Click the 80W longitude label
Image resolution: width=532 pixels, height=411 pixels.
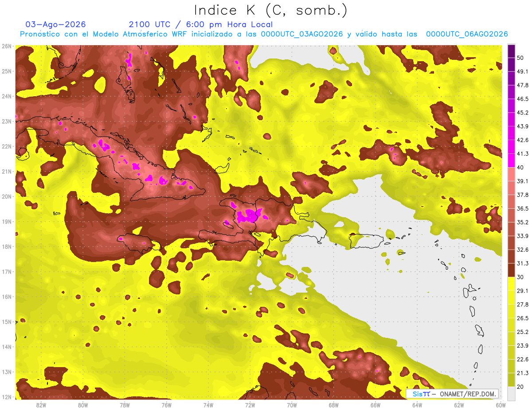click(83, 405)
